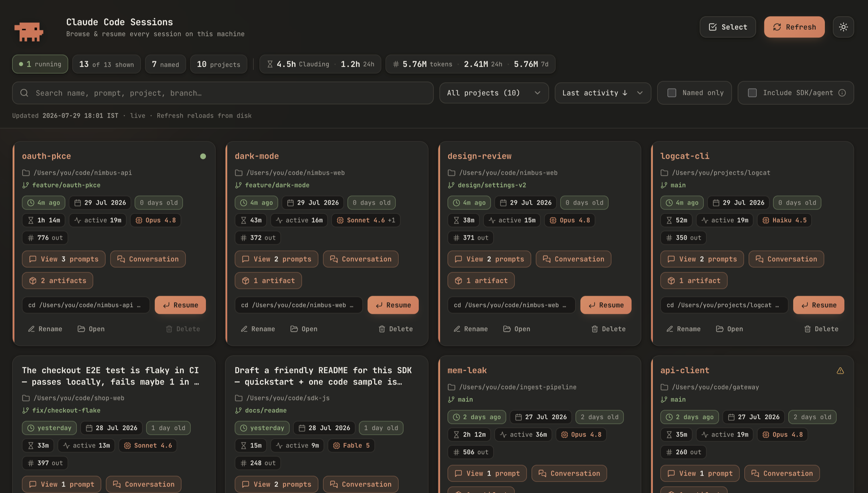Open the All projects (10) dropdown
This screenshot has width=868, height=493.
pyautogui.click(x=494, y=93)
